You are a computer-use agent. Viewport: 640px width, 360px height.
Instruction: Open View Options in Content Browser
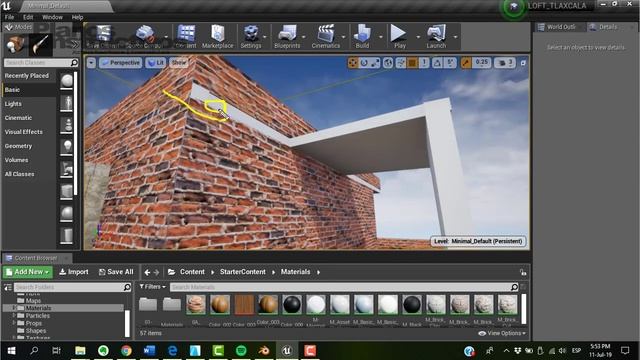coord(502,333)
